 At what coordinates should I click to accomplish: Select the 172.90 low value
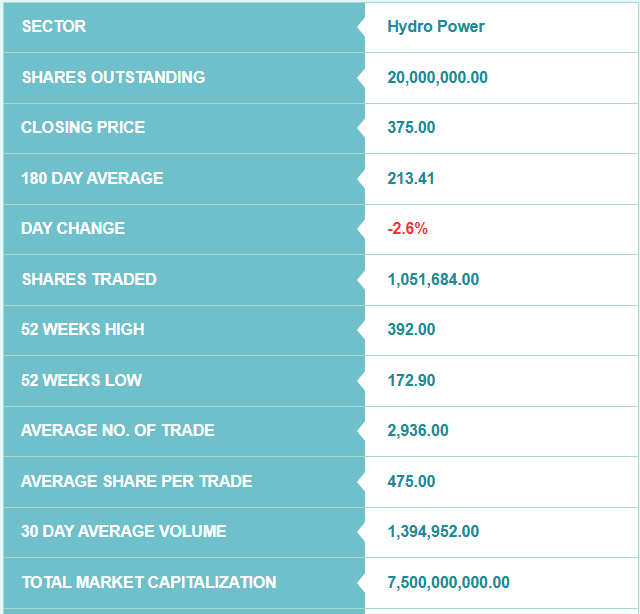411,380
